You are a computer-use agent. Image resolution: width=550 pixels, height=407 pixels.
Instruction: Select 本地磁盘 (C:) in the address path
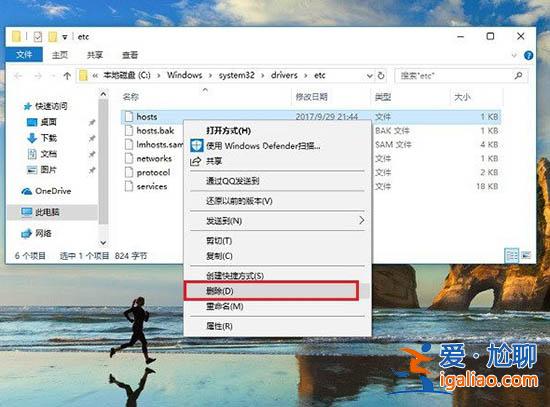tap(127, 75)
